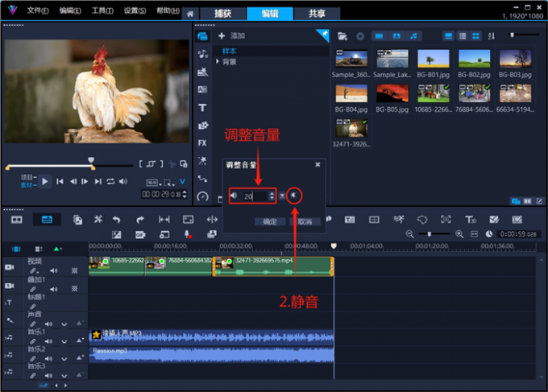The image size is (548, 392).
Task: Go to the home tab icon
Action: (190, 14)
